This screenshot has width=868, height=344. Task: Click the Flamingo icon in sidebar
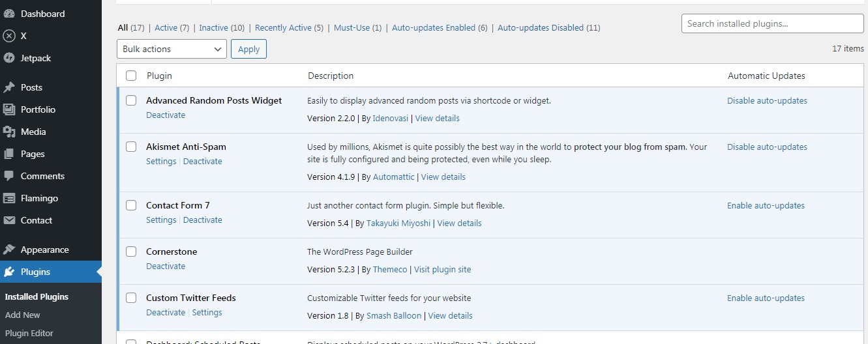tap(9, 198)
